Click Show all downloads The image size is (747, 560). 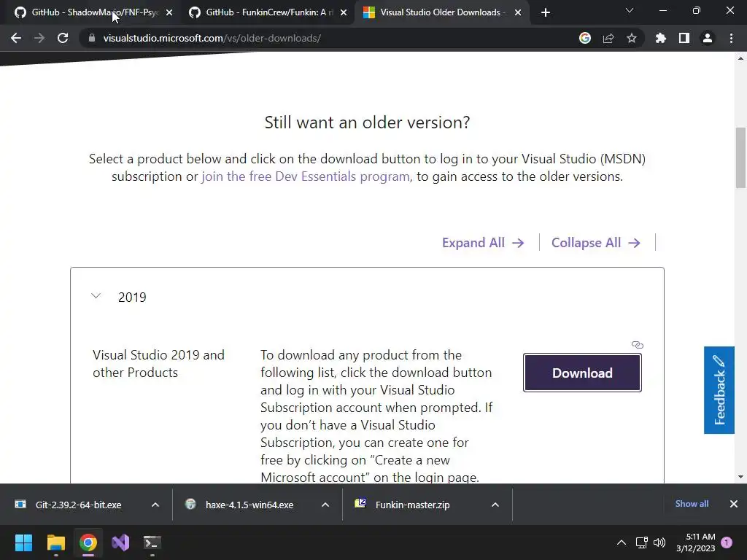(x=692, y=504)
